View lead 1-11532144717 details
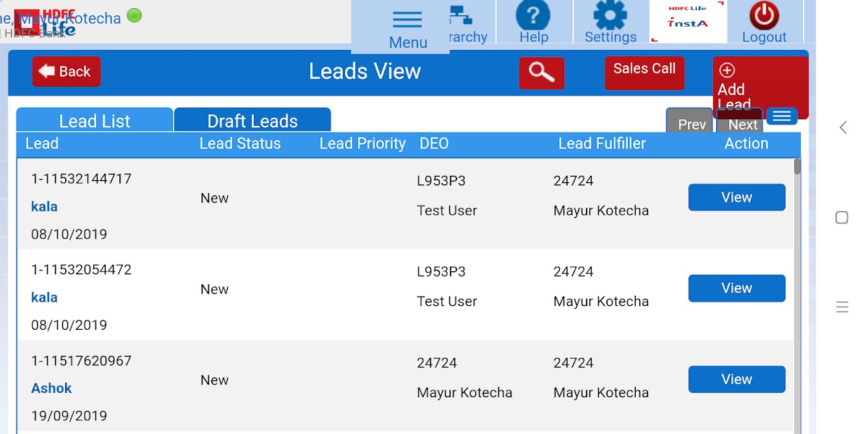 pos(736,197)
